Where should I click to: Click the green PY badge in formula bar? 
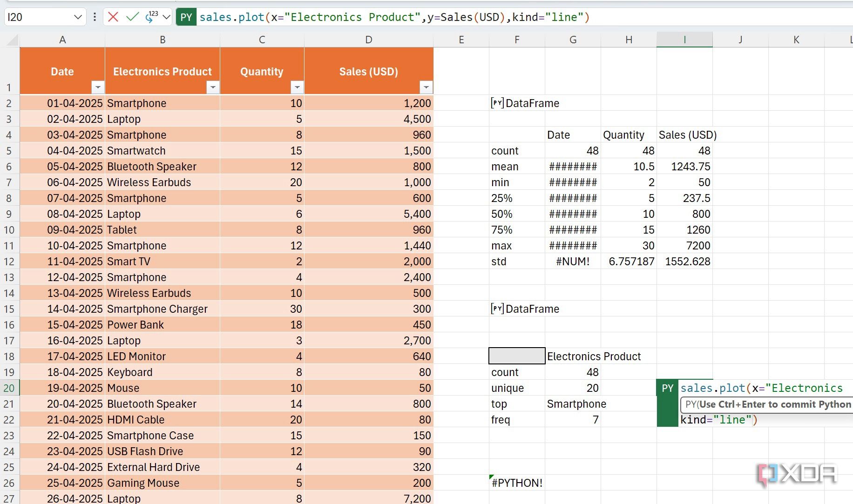coord(186,17)
